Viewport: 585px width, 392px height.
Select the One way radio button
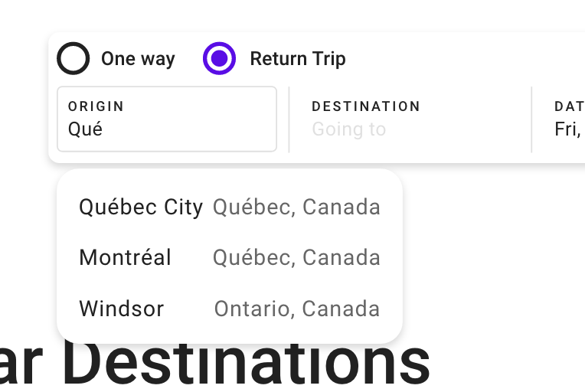74,58
